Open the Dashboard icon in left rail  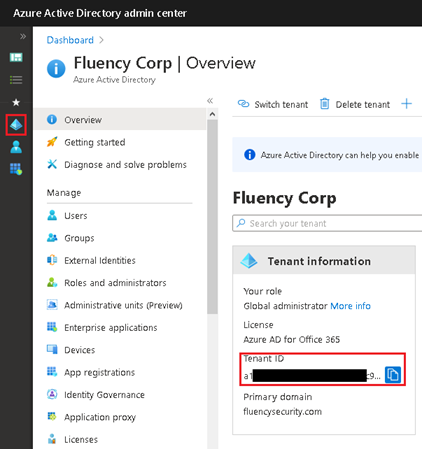point(16,57)
